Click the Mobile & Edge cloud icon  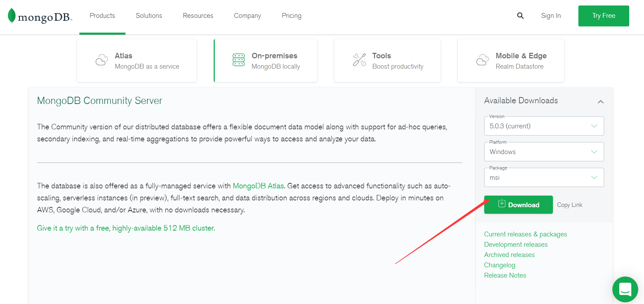482,60
